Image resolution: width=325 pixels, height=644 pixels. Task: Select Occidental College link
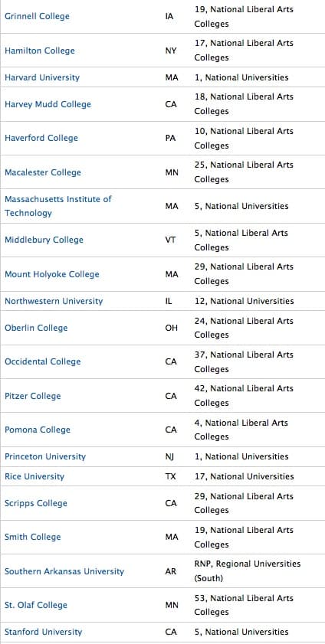point(43,362)
